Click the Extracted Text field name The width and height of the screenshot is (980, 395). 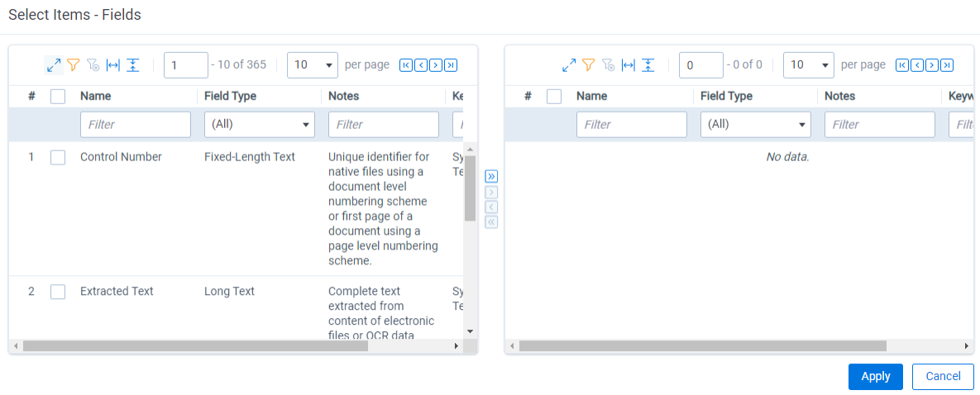click(x=117, y=291)
